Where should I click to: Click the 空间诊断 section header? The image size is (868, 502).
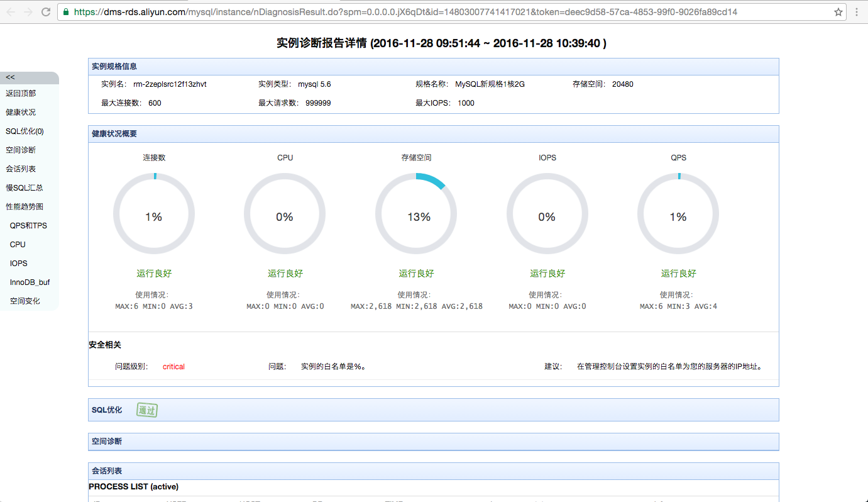point(434,442)
